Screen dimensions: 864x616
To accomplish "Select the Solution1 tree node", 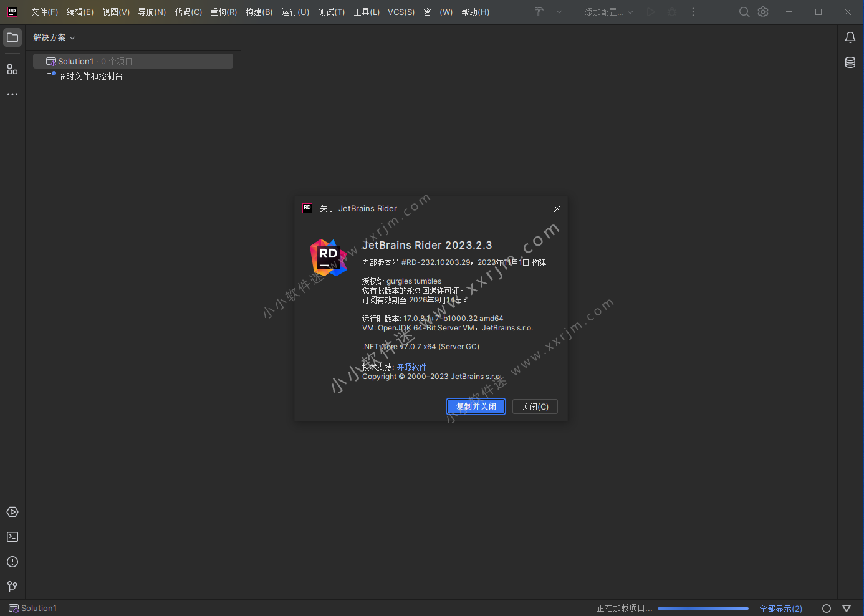I will pyautogui.click(x=133, y=61).
